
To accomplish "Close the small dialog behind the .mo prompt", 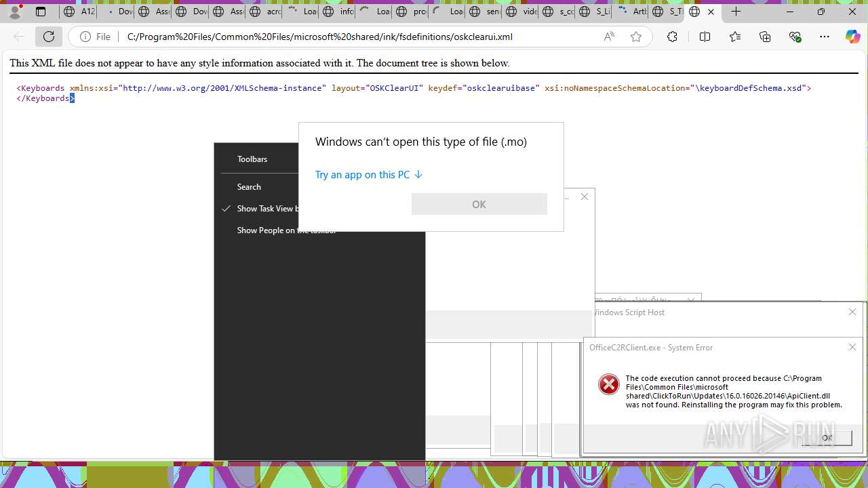I will click(x=585, y=197).
